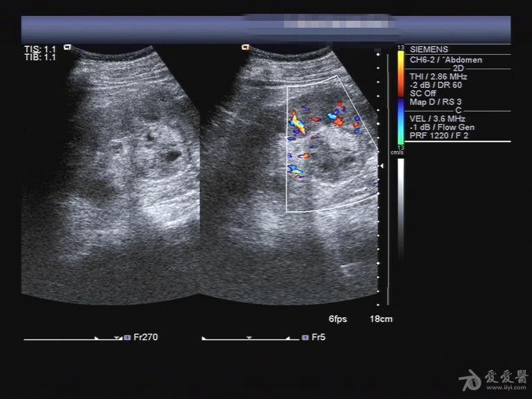Click the small icon beside Fr5

pyautogui.click(x=305, y=337)
